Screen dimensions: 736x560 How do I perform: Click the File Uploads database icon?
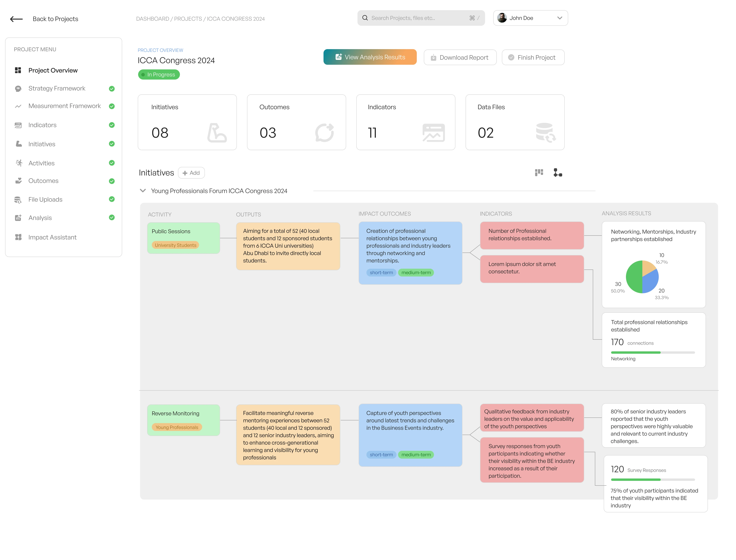coord(18,200)
